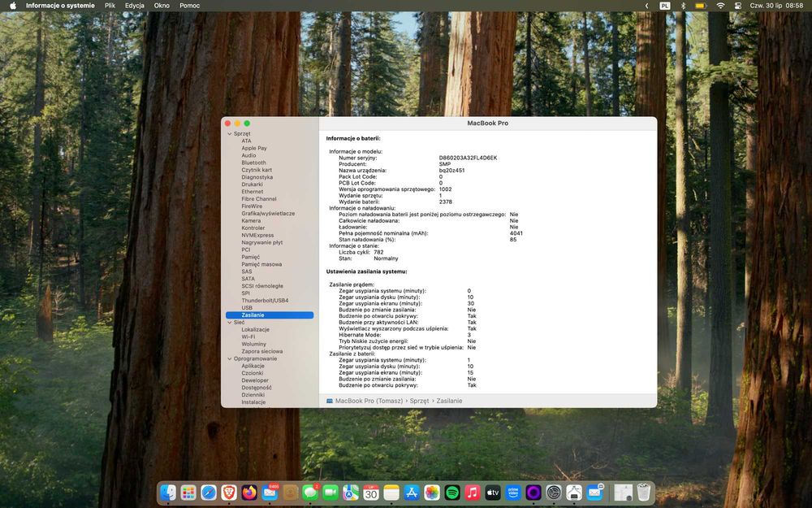Open Photos from the Dock
The height and width of the screenshot is (508, 812).
pos(432,493)
